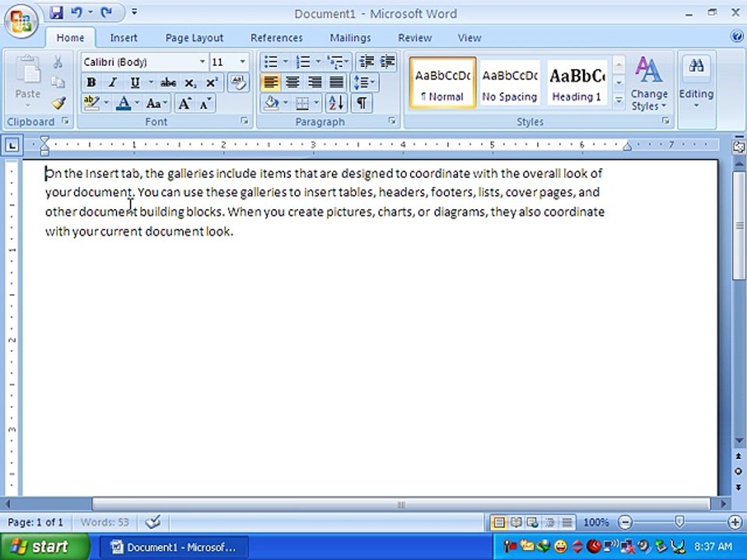Switch to the Page Layout tab
This screenshot has width=747, height=560.
[194, 37]
